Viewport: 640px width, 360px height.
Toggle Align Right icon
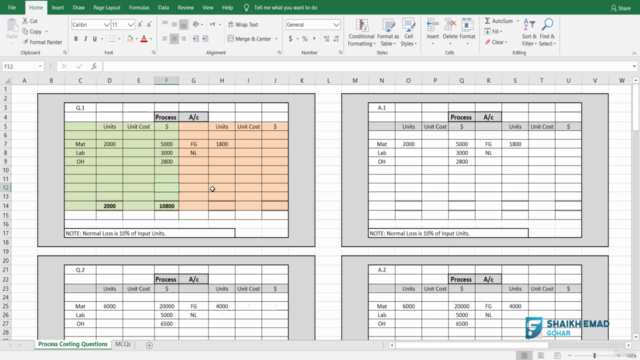[x=184, y=39]
